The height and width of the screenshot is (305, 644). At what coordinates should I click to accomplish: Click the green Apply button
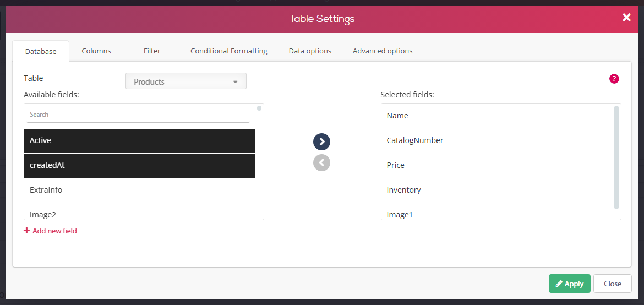(x=569, y=284)
